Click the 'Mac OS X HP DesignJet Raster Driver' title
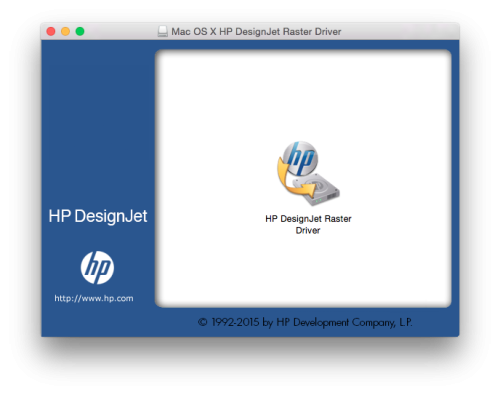Viewport: 500px width, 395px height. pos(256,32)
